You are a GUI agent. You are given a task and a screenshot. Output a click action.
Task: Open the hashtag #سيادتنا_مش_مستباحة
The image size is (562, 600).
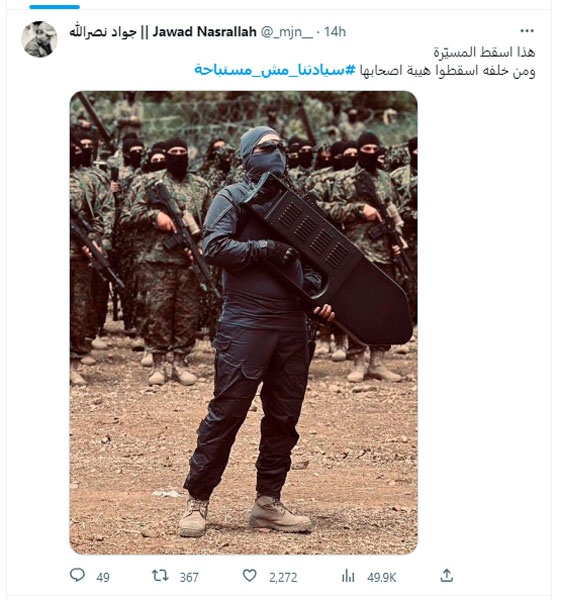click(x=275, y=70)
